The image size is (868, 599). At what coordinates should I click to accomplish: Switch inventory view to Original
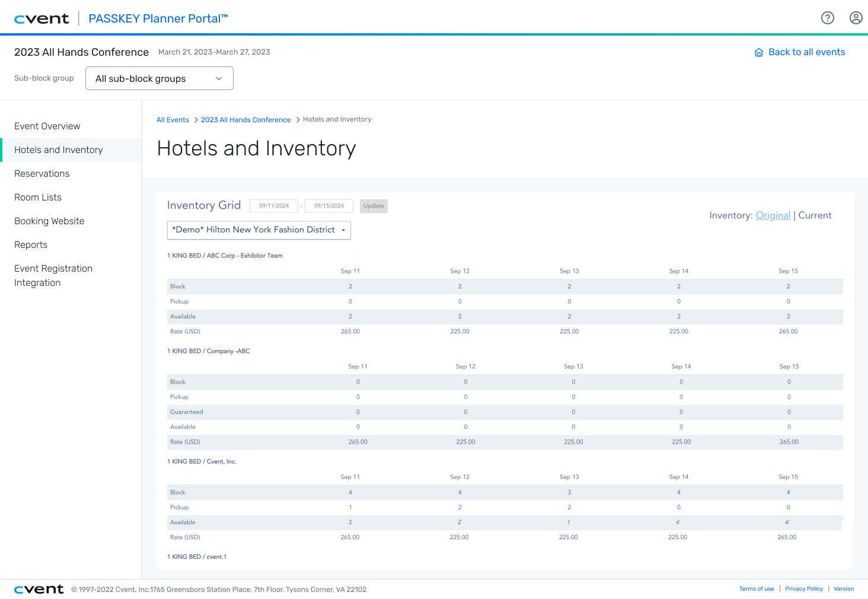773,215
